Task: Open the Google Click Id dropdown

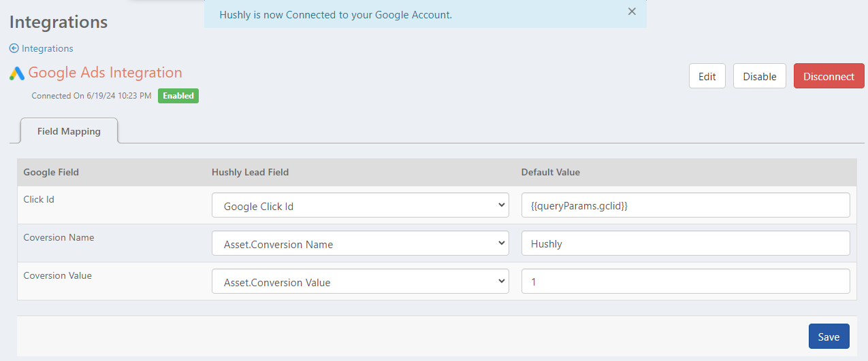Action: (360, 205)
